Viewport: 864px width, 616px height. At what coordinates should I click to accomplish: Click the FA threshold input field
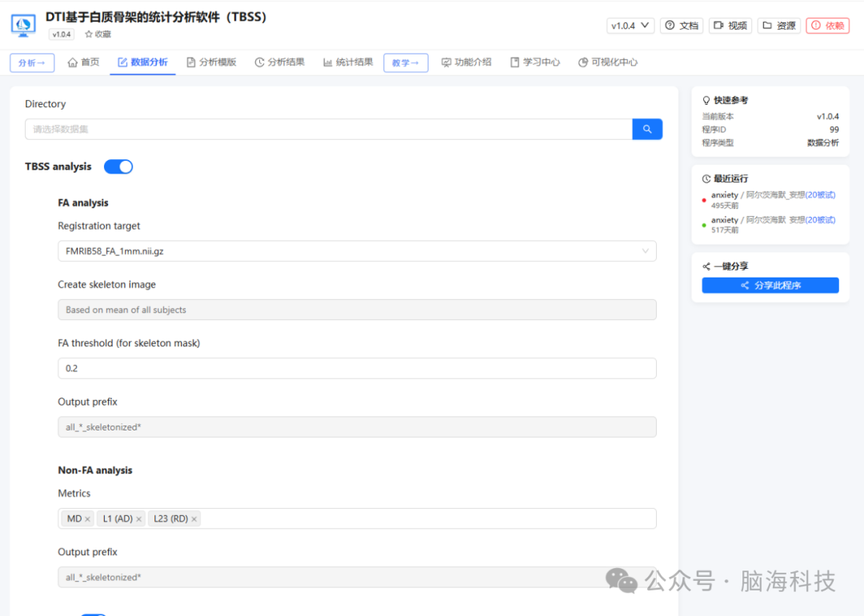coord(357,368)
